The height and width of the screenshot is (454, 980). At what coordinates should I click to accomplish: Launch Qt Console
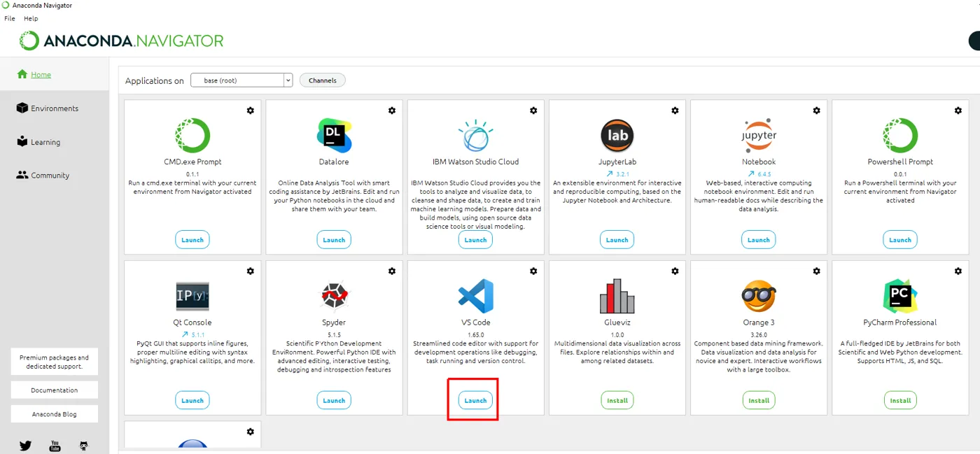pyautogui.click(x=192, y=401)
